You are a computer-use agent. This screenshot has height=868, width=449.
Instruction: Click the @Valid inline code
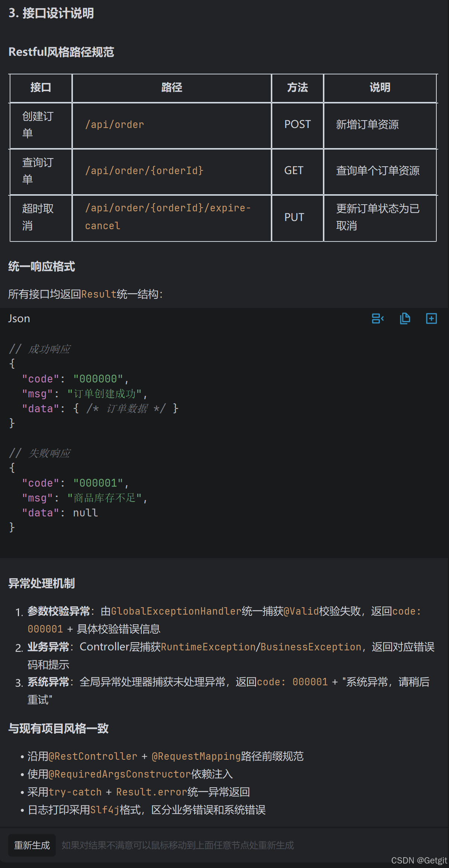click(x=301, y=611)
